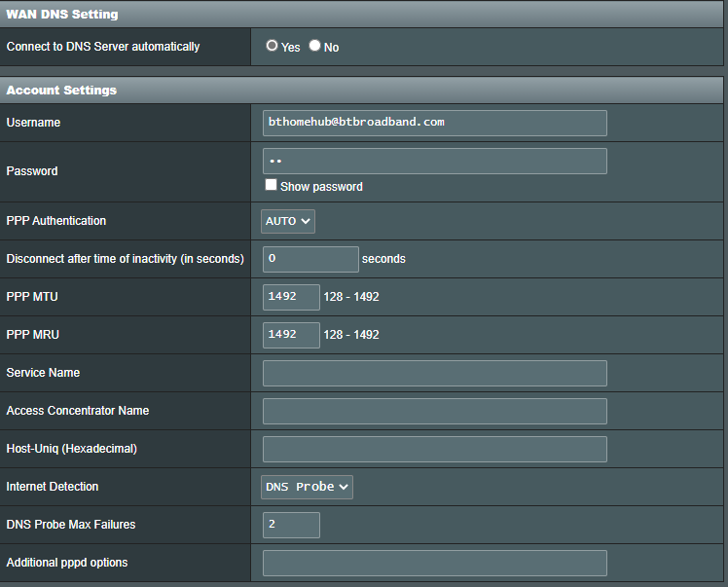Focus the Host-Uniq hexadecimal input box
This screenshot has height=587, width=728.
click(x=434, y=449)
